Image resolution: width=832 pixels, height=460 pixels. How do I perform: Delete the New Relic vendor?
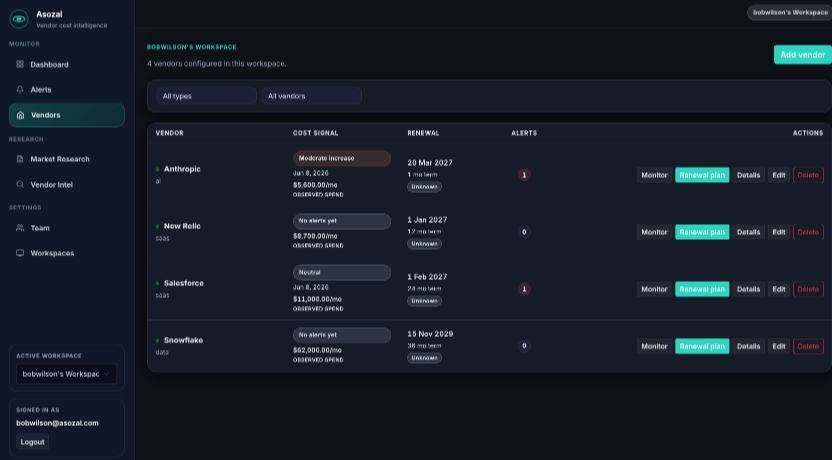click(808, 232)
